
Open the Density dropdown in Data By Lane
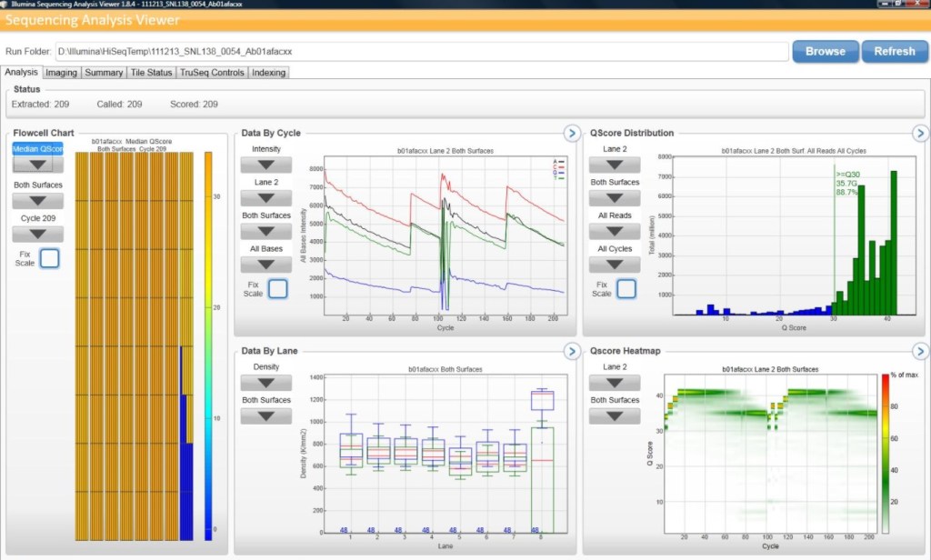point(265,383)
